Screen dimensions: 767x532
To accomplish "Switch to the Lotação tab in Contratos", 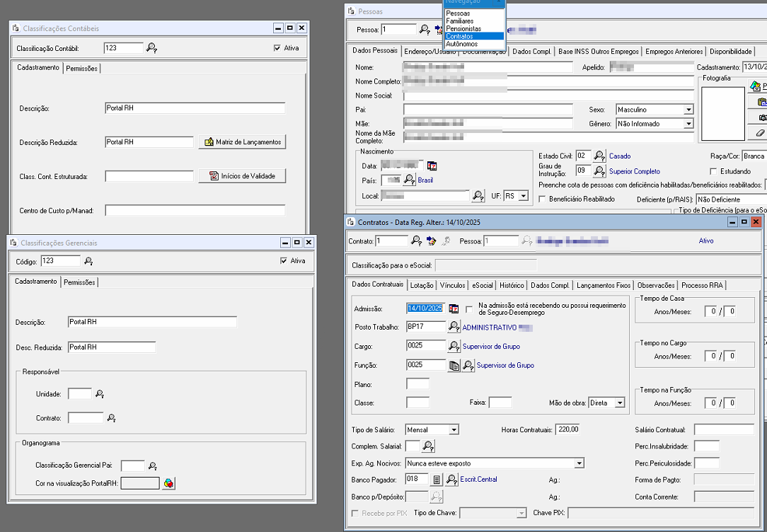I will [x=422, y=285].
